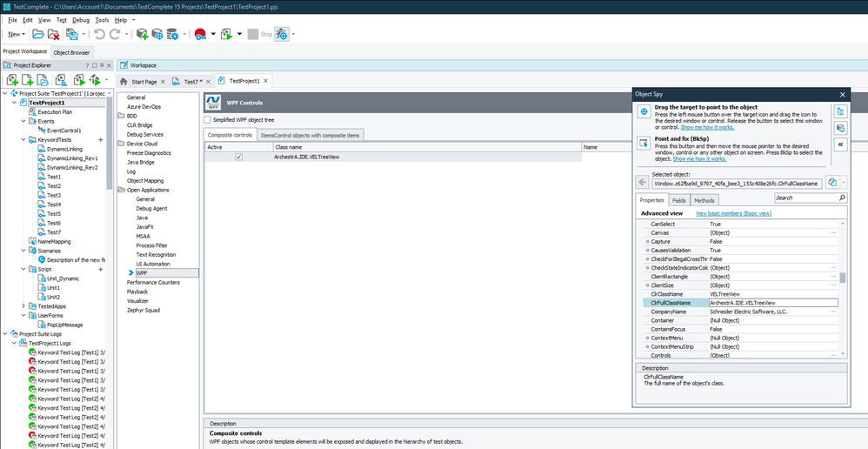
Task: Enable Simplified WPF object tree checkbox
Action: tap(207, 119)
